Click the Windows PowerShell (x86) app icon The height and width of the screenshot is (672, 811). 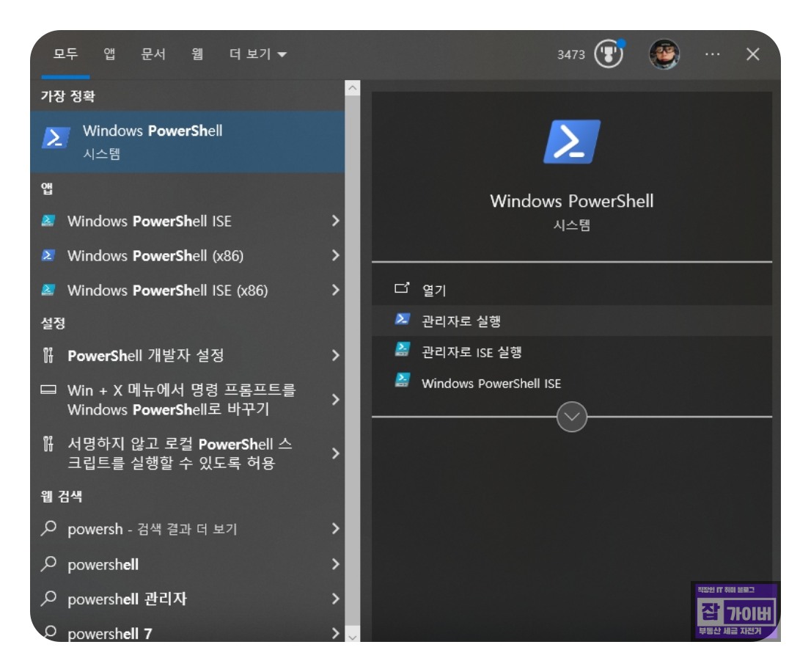pos(48,255)
